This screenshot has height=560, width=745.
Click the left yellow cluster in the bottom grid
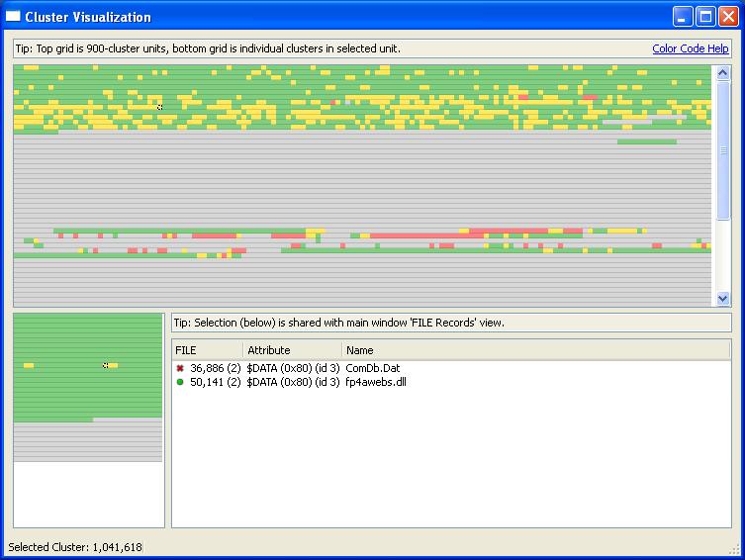point(29,366)
